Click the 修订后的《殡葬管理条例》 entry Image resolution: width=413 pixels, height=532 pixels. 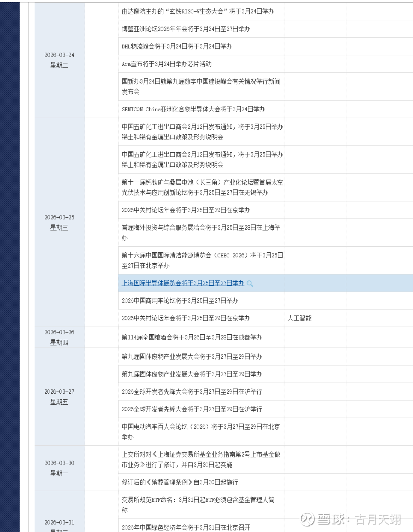click(180, 482)
